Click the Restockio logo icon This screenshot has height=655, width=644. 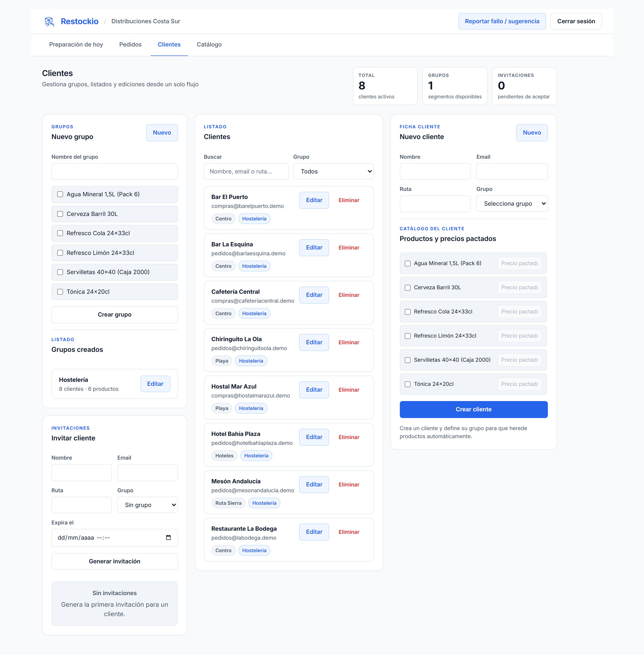(50, 21)
